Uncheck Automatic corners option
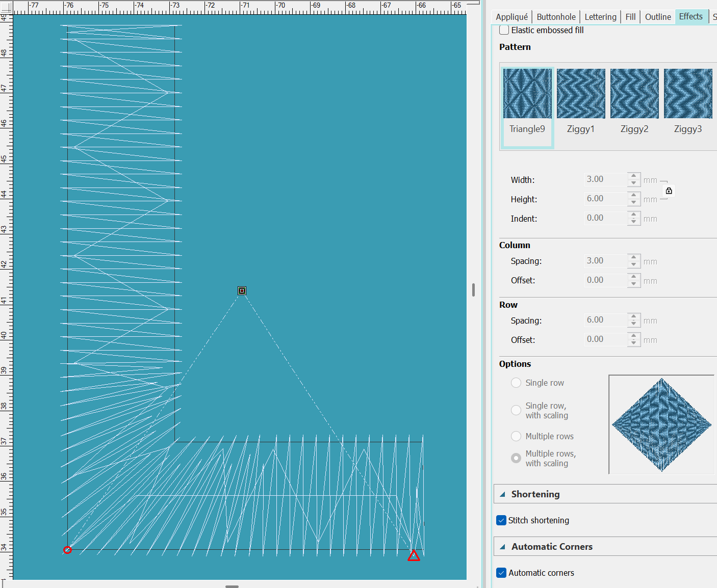The height and width of the screenshot is (588, 717). coord(501,573)
